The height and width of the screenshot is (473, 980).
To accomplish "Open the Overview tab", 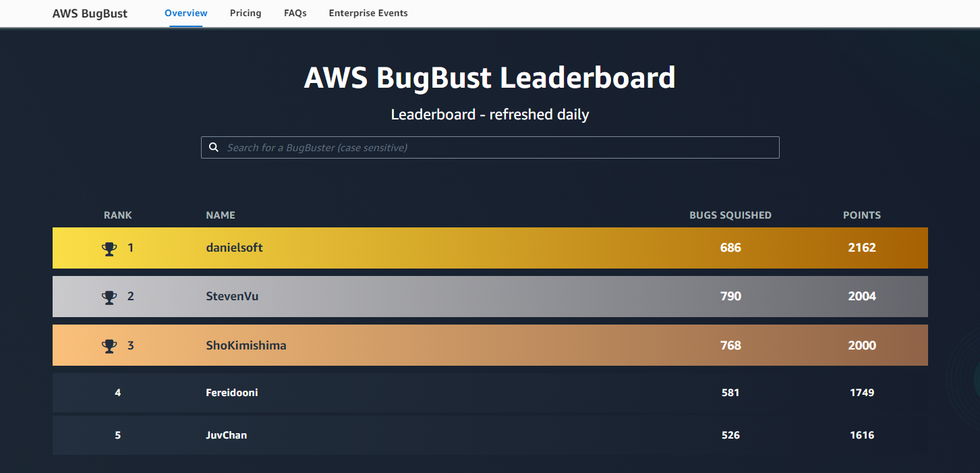I will click(186, 13).
